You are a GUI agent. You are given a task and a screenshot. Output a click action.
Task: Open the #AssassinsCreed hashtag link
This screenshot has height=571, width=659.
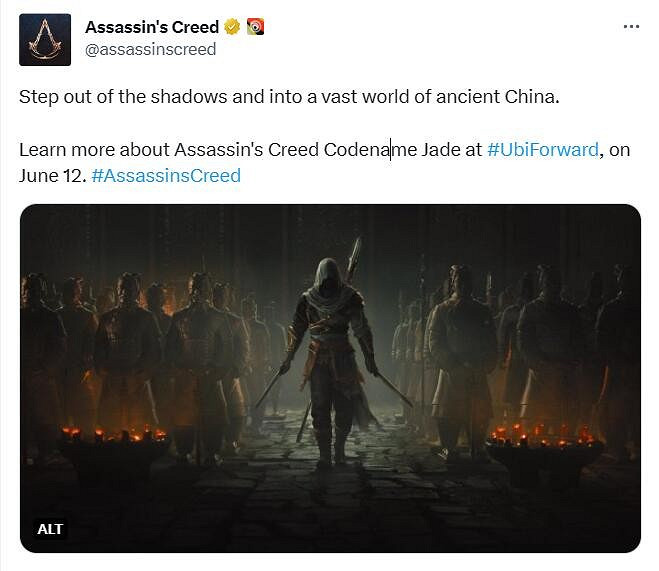pos(165,175)
